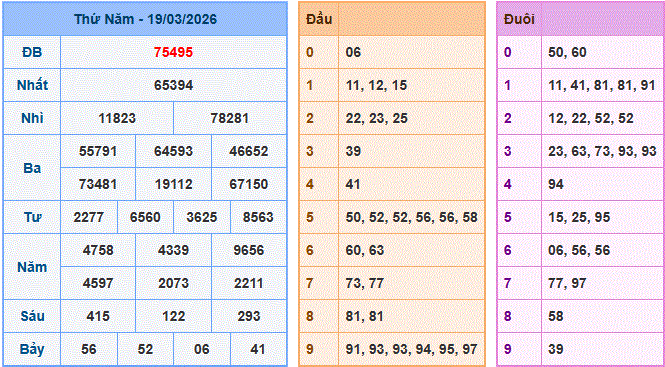Click the Đuôi column header

click(519, 19)
